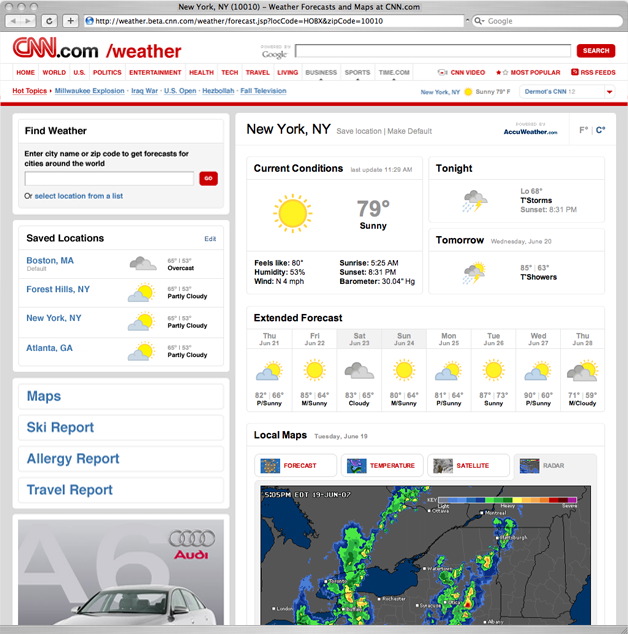Open the TRAVEL nav item
The height and width of the screenshot is (634, 628).
(258, 72)
